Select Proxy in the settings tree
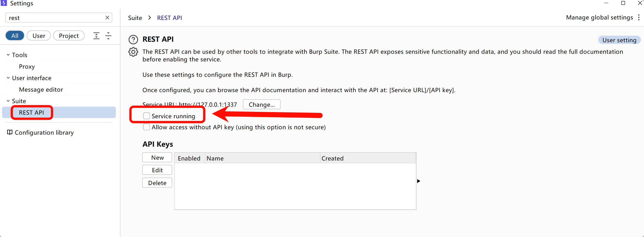The height and width of the screenshot is (237, 644). point(27,67)
